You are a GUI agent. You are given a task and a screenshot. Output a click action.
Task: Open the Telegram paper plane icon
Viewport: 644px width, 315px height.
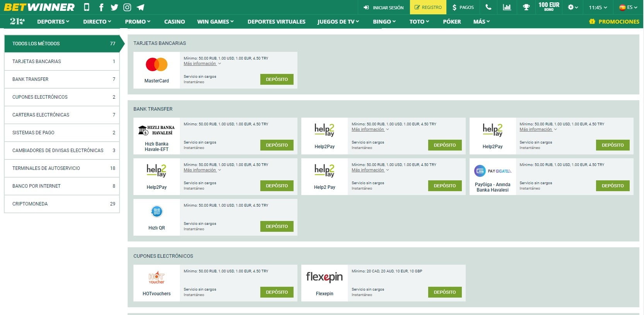[x=141, y=7]
